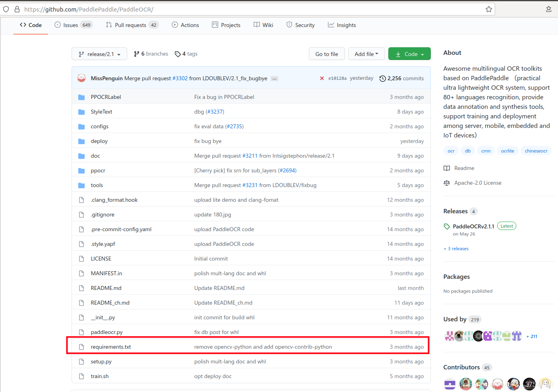Viewport: 558px width, 392px height.
Task: Open the green Code dropdown button
Action: 409,54
